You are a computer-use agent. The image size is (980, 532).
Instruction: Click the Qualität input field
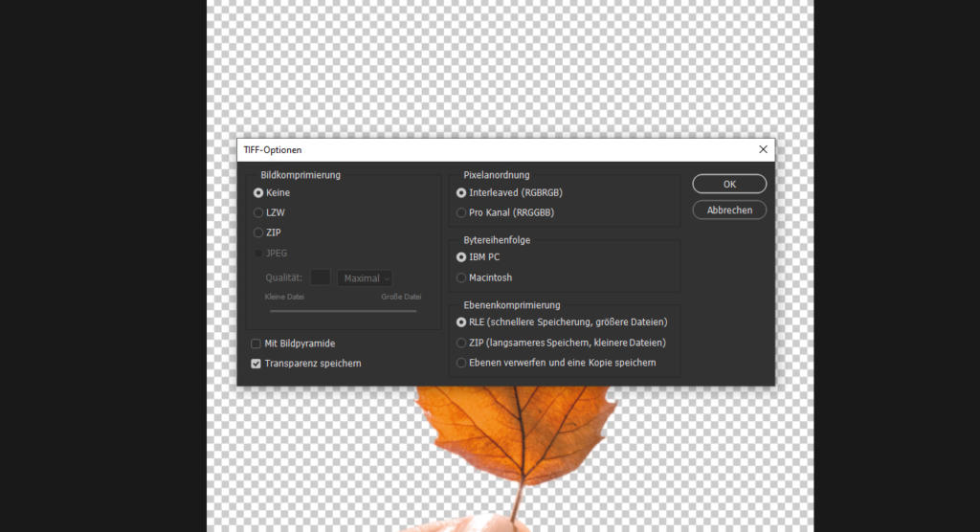[x=321, y=277]
